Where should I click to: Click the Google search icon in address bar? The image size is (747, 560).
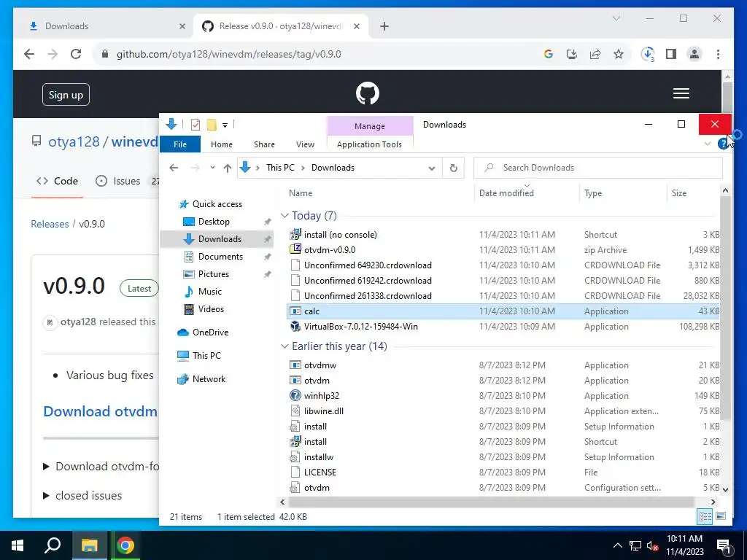(549, 54)
